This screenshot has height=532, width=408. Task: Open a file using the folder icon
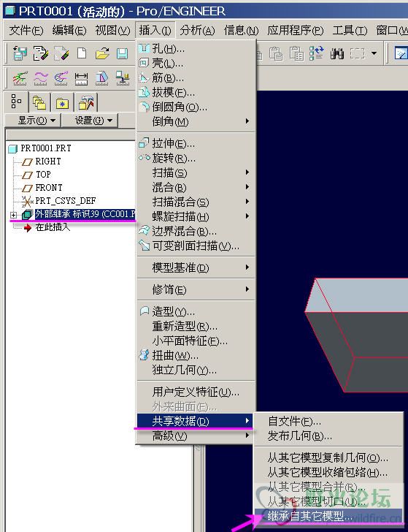(102, 53)
